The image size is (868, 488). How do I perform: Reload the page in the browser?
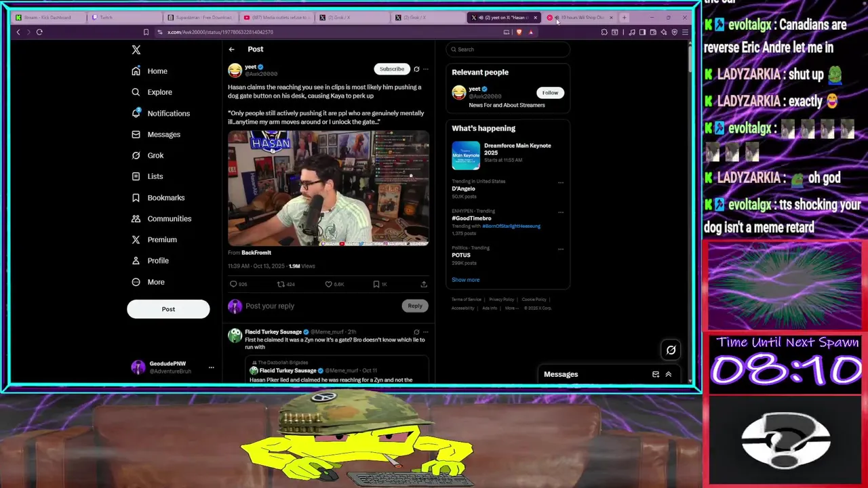[x=39, y=32]
